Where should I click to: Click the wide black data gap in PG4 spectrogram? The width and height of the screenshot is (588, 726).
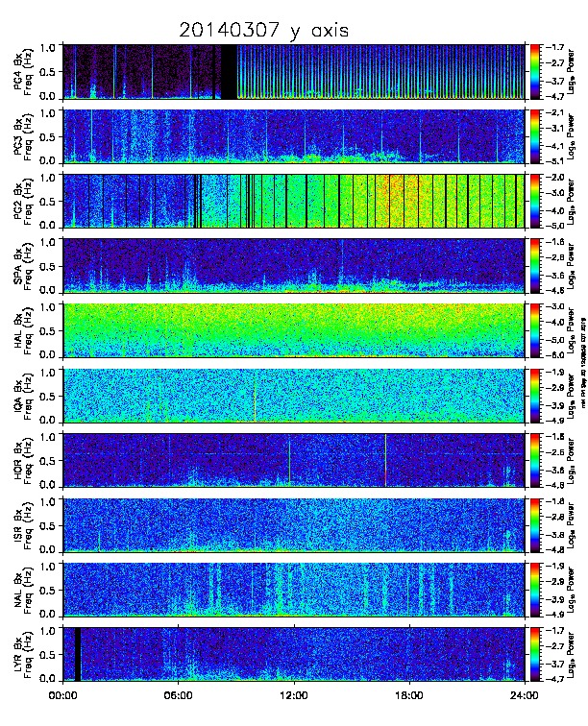click(x=229, y=72)
